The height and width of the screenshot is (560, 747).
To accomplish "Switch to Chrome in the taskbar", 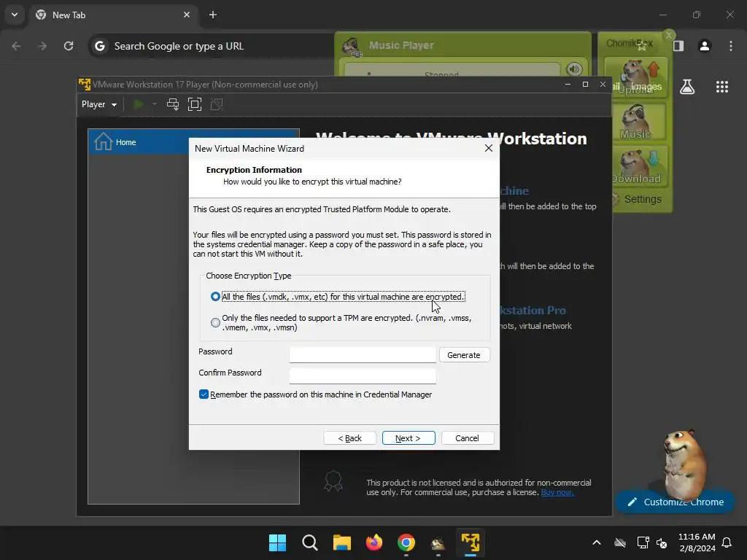I will (x=406, y=542).
